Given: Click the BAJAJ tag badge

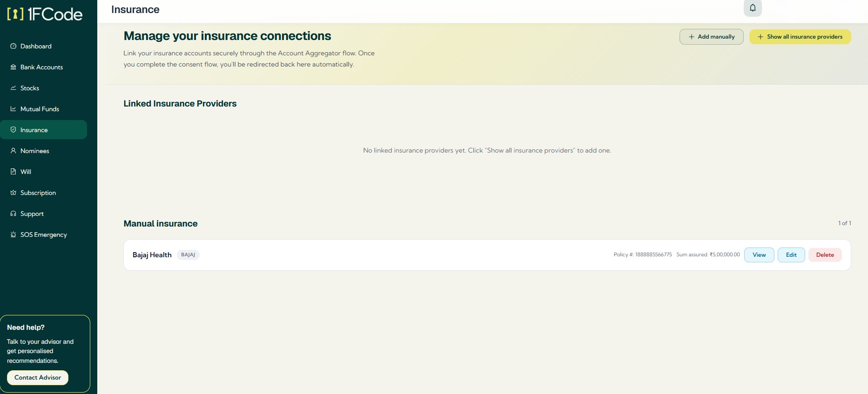Looking at the screenshot, I should coord(188,255).
